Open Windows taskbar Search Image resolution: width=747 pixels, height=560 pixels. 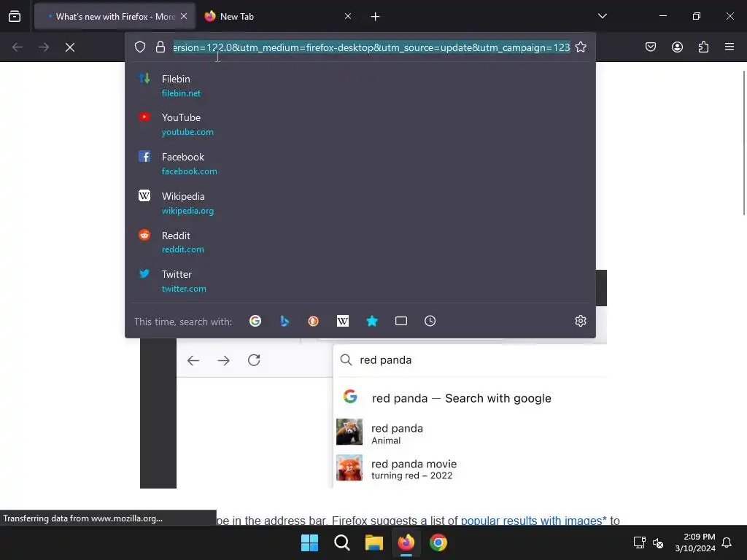[x=342, y=542]
